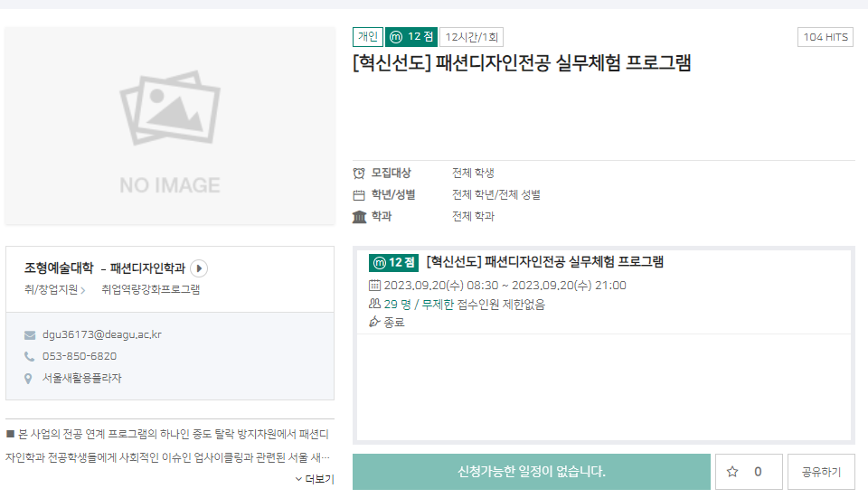Click the location pin icon
The height and width of the screenshot is (498, 868).
(x=30, y=379)
